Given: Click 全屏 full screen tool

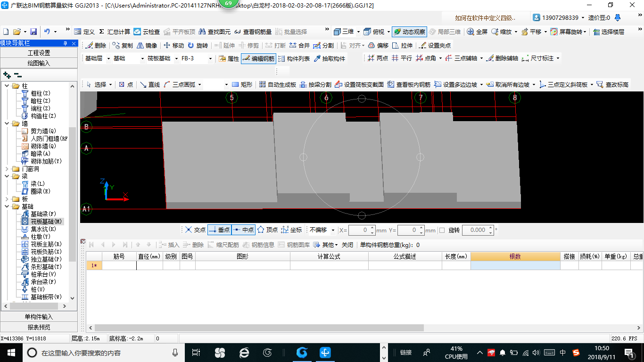Looking at the screenshot, I should [x=477, y=32].
